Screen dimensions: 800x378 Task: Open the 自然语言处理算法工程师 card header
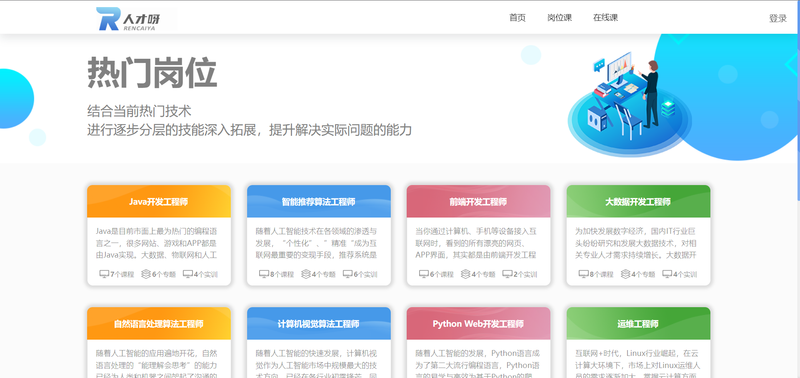coord(159,323)
